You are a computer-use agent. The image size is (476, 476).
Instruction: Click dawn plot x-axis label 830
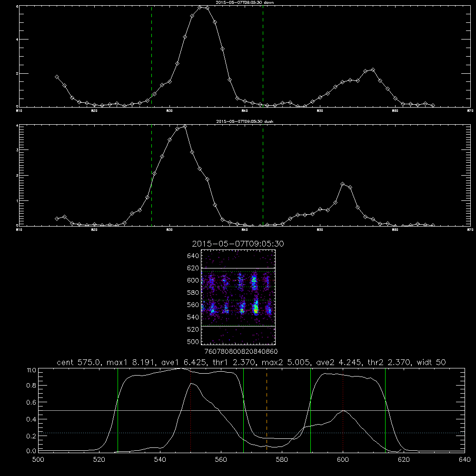coord(169,111)
